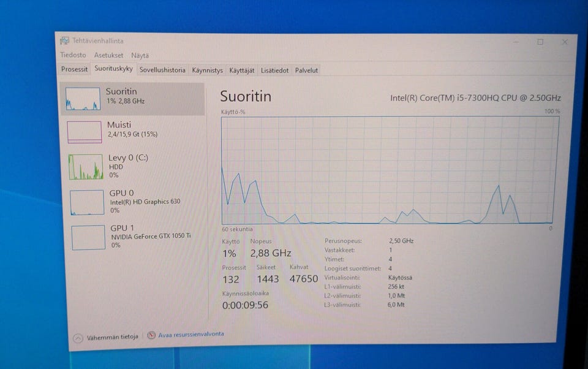
Task: Click the L1-välimuisti value 256 kt
Action: [x=396, y=286]
